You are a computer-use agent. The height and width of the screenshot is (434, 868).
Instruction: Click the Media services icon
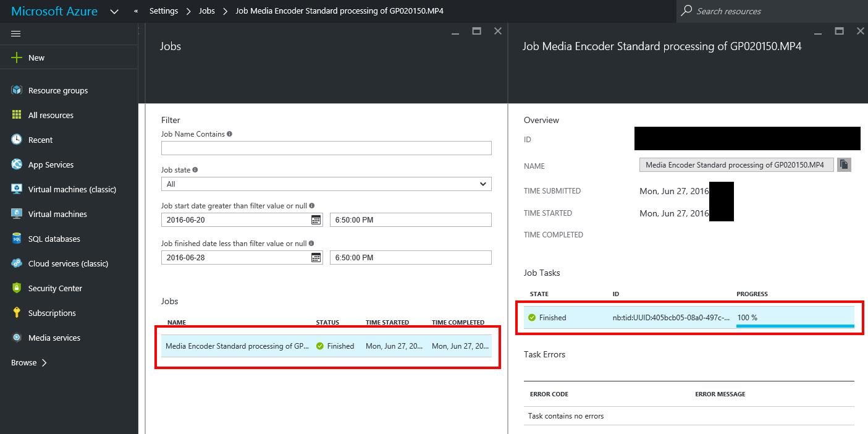17,338
